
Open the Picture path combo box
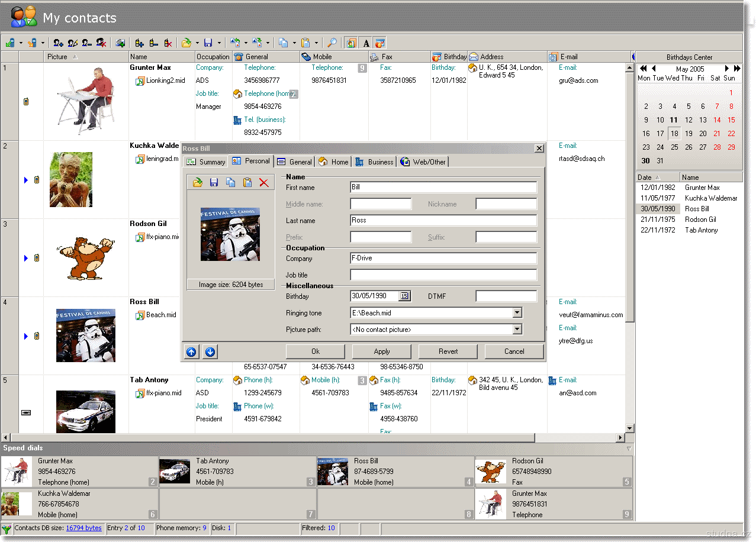[x=517, y=330]
